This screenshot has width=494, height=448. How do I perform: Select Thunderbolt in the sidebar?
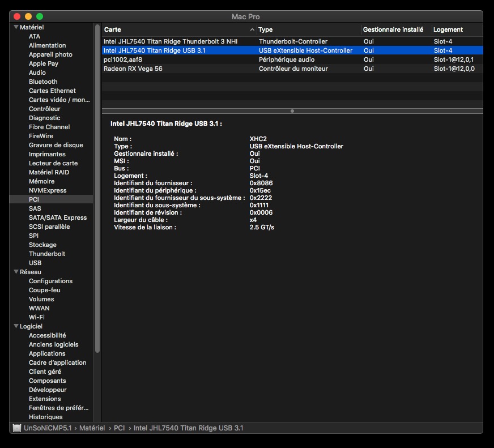click(47, 254)
